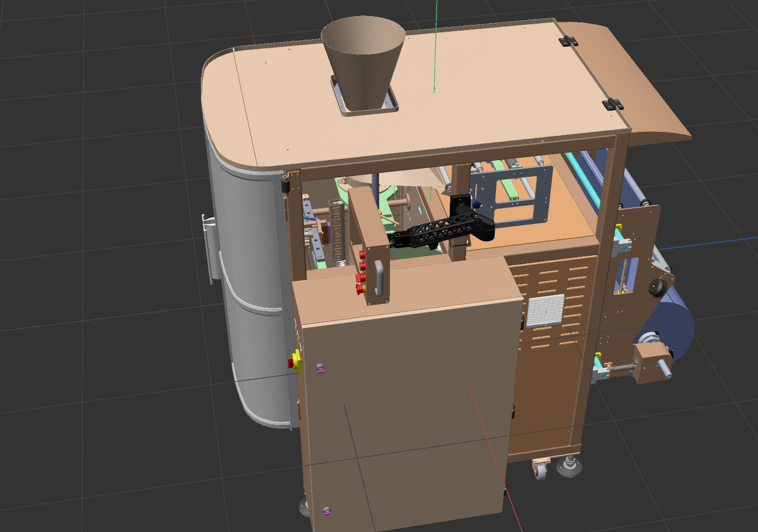
Task: Select the black leveling foot
Action: point(569,465)
